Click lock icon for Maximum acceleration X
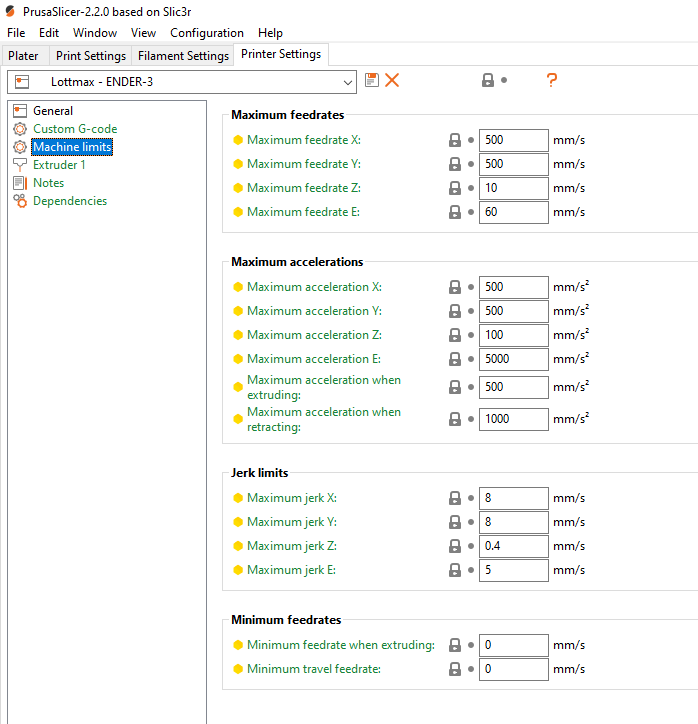The image size is (698, 724). click(x=455, y=287)
